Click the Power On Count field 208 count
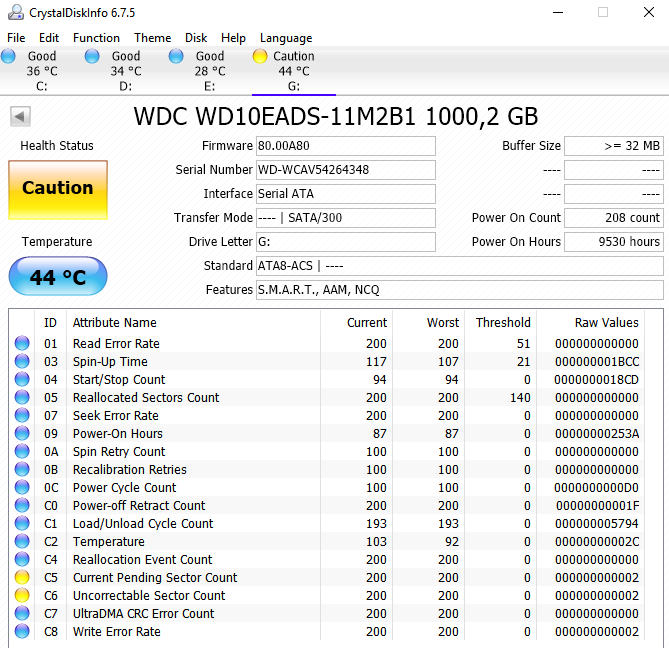Image resolution: width=669 pixels, height=648 pixels. point(614,218)
